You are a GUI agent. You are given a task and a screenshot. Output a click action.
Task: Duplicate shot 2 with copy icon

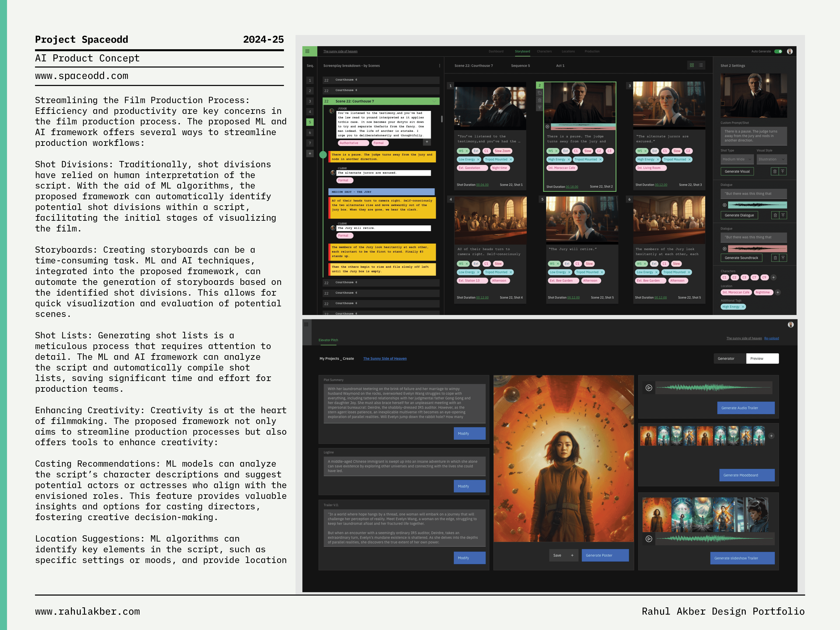(x=540, y=93)
